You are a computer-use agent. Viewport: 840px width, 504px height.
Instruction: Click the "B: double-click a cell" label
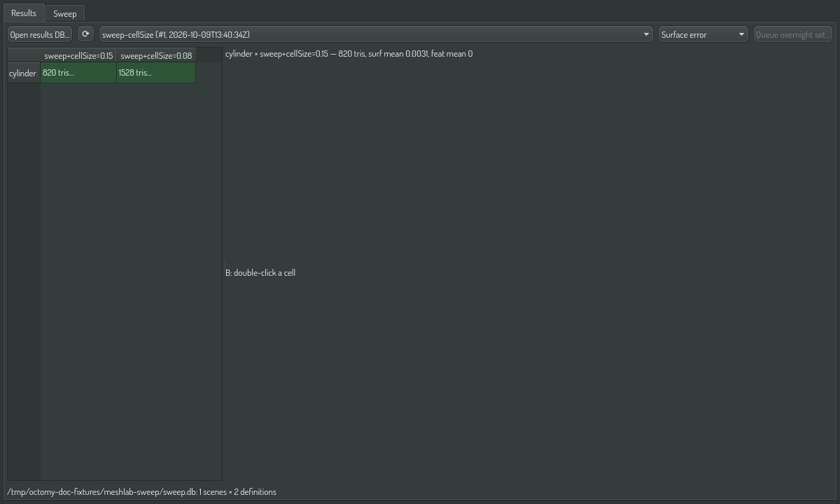point(260,273)
